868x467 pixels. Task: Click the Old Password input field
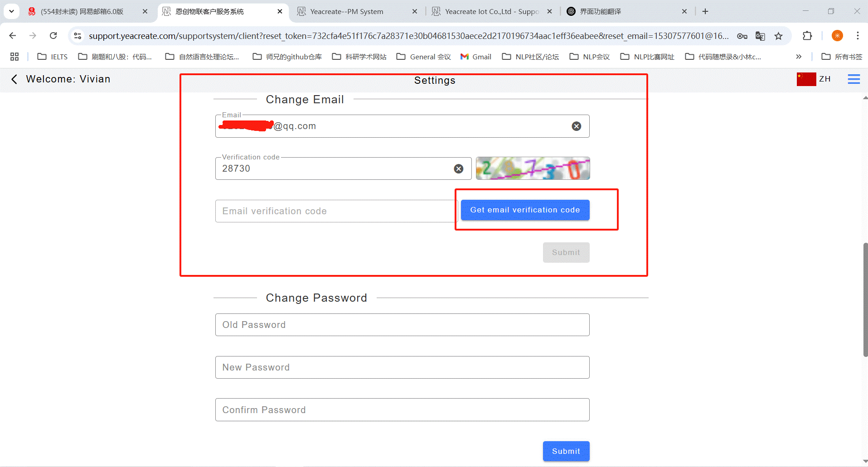[402, 325]
